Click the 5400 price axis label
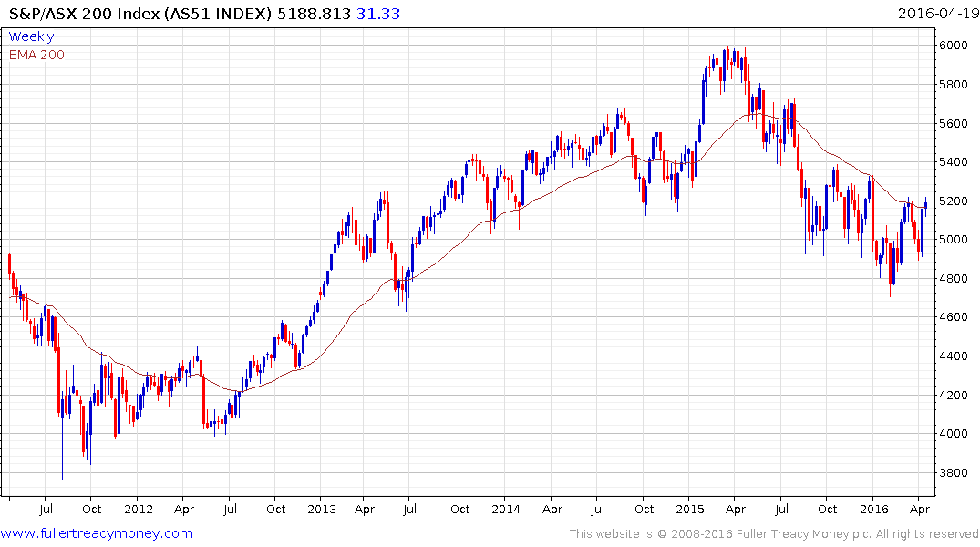This screenshot has height=547, width=980. [x=954, y=162]
